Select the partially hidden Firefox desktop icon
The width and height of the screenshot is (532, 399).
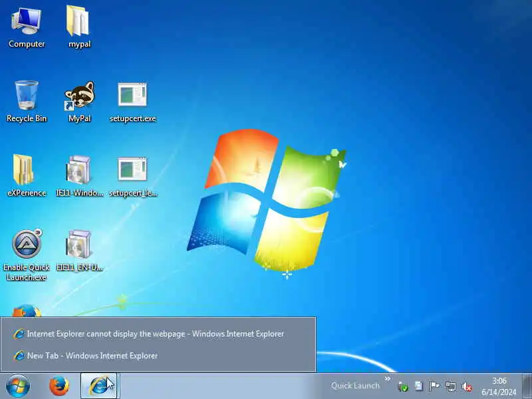[27, 311]
